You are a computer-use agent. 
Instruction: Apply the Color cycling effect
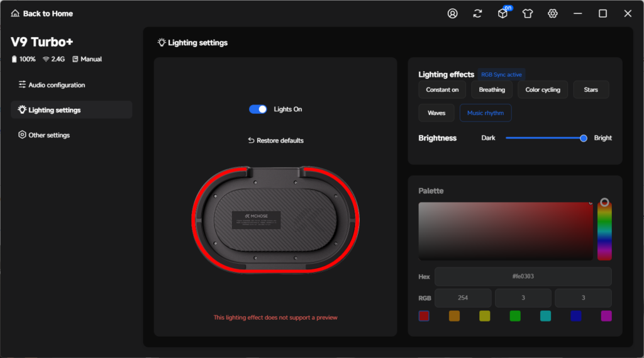(543, 89)
